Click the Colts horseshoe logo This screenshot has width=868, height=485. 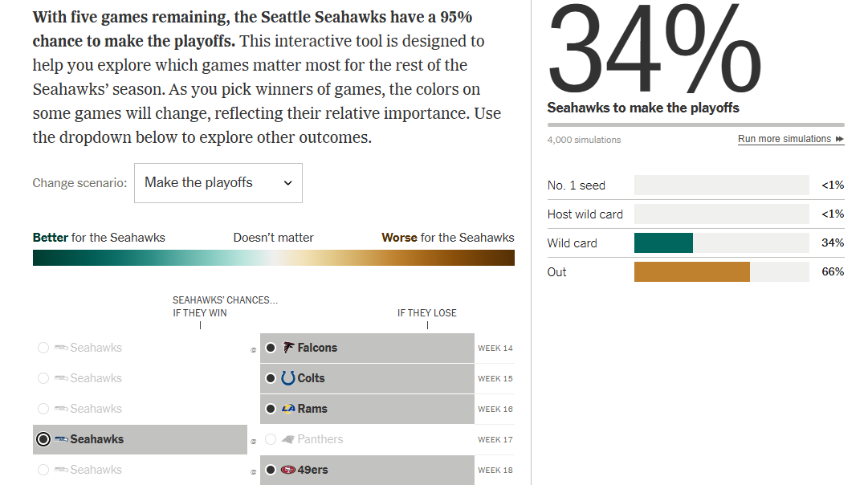[288, 378]
